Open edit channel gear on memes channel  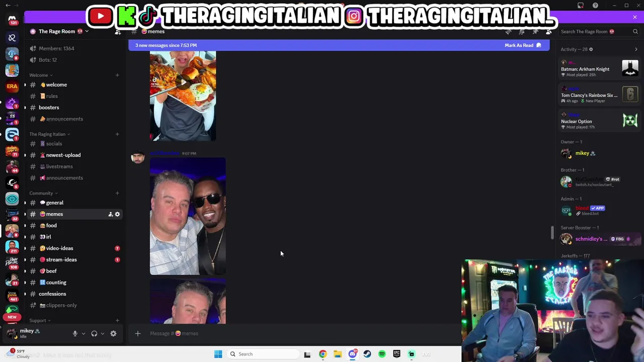pos(117,214)
